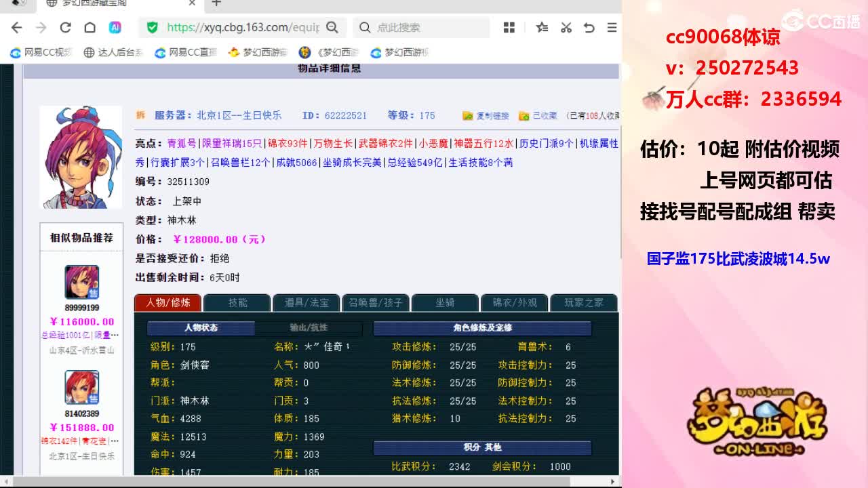Click the ¥151888.00 similar item price
Viewport: 868px width, 488px height.
(x=82, y=427)
